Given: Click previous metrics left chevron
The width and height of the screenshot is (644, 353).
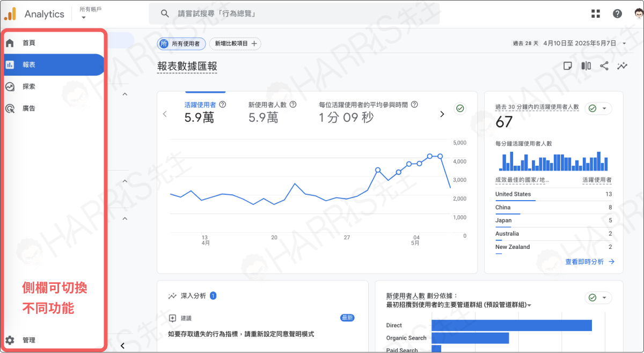Looking at the screenshot, I should (x=165, y=114).
